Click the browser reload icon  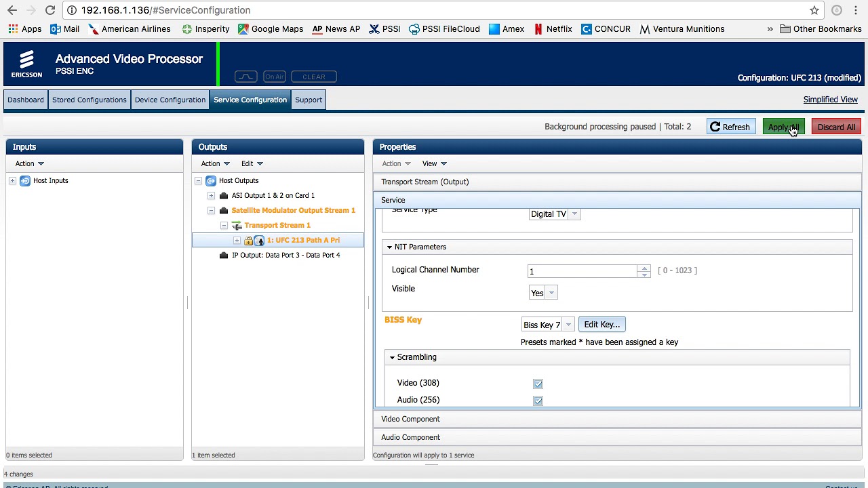coord(50,10)
